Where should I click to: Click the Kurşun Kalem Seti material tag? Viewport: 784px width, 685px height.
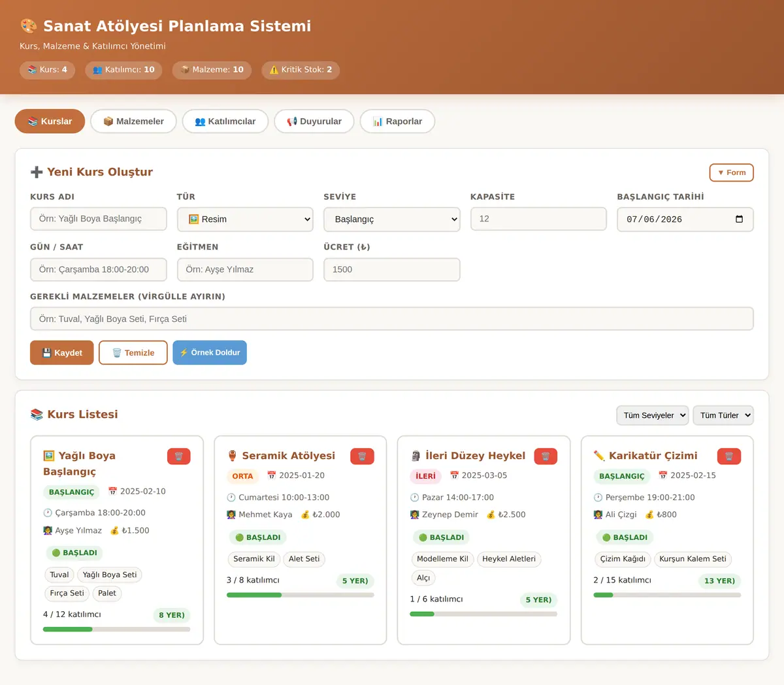pyautogui.click(x=693, y=559)
